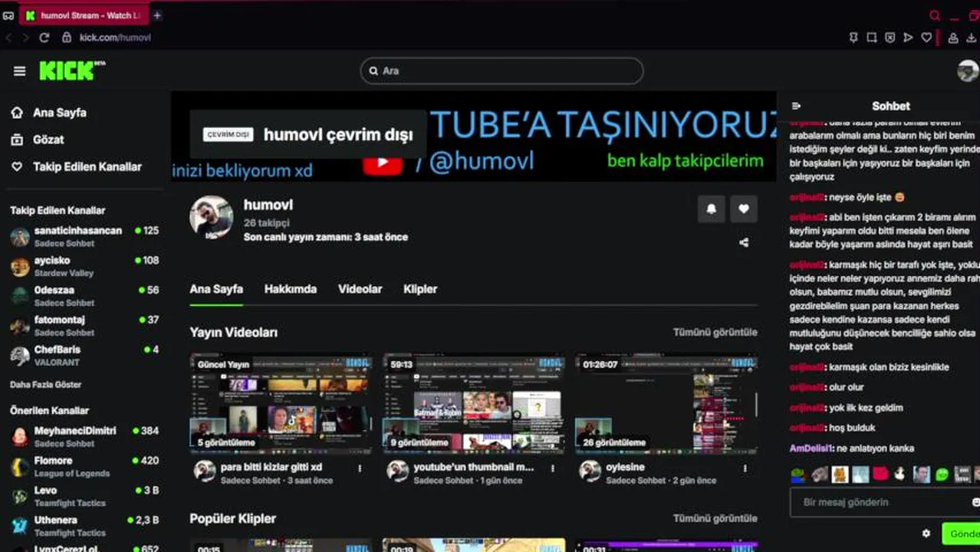Insert the orange cat emote
Image resolution: width=980 pixels, height=552 pixels.
point(840,475)
